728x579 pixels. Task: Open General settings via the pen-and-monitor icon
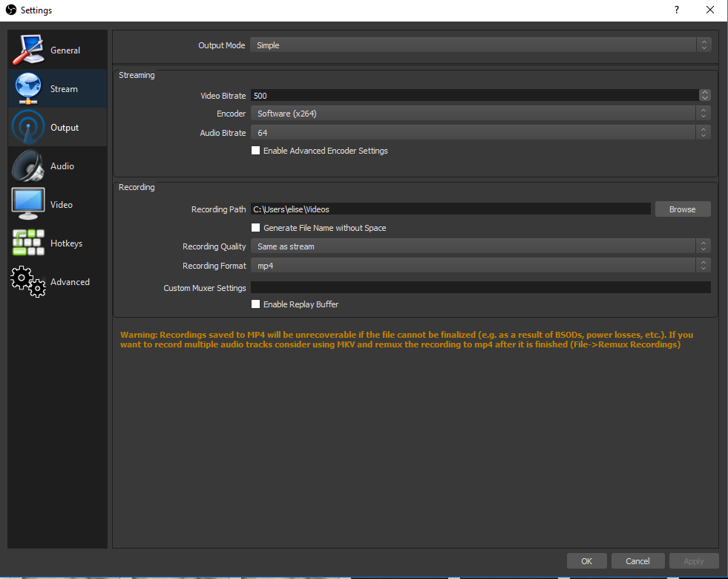28,50
